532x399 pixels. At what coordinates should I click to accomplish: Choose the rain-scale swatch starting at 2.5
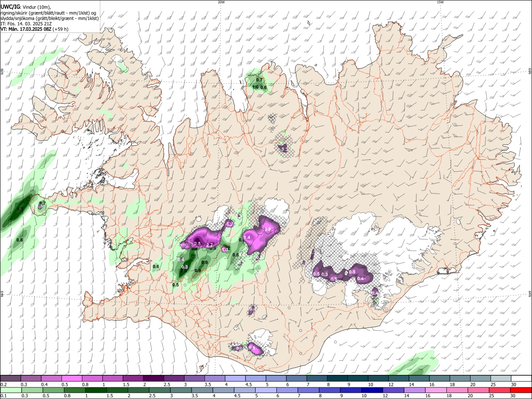(160, 390)
